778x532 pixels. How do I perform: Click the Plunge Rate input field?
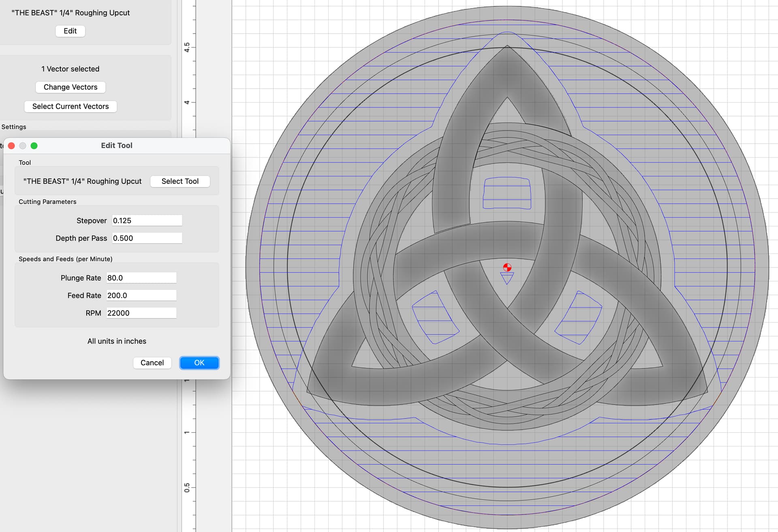(x=141, y=278)
